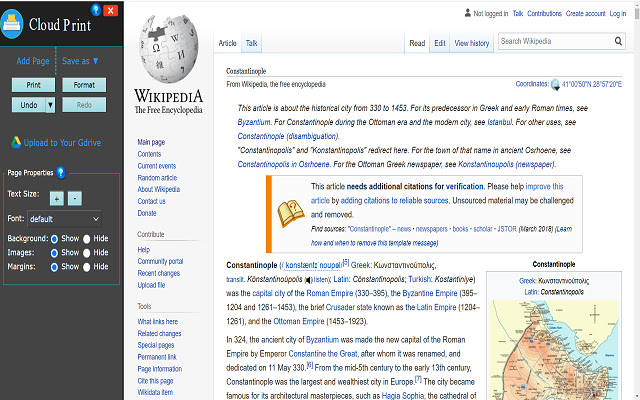Image resolution: width=640 pixels, height=400 pixels.
Task: Open the Ottoman Empire link
Action: tap(298, 321)
